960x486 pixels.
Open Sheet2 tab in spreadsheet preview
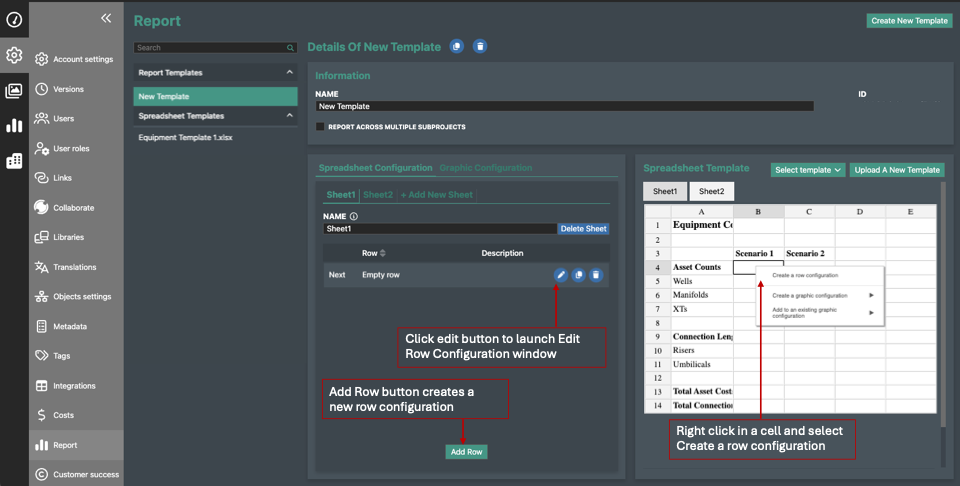[711, 191]
